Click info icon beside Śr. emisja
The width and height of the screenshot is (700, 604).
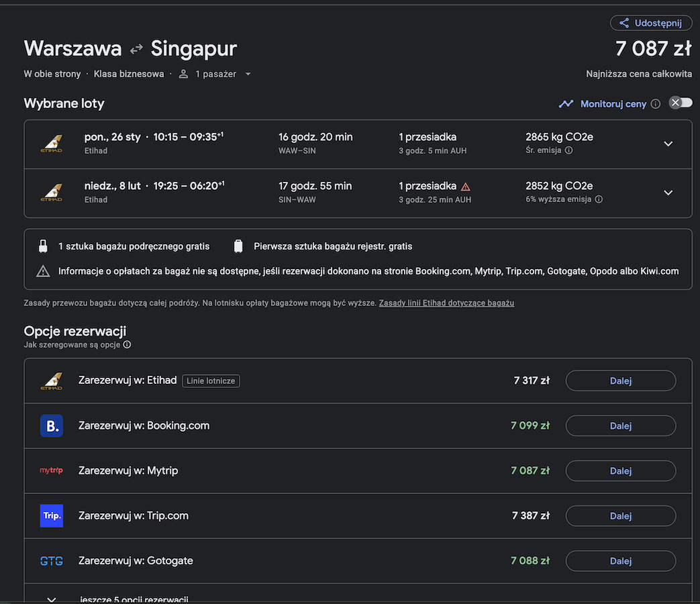(568, 150)
